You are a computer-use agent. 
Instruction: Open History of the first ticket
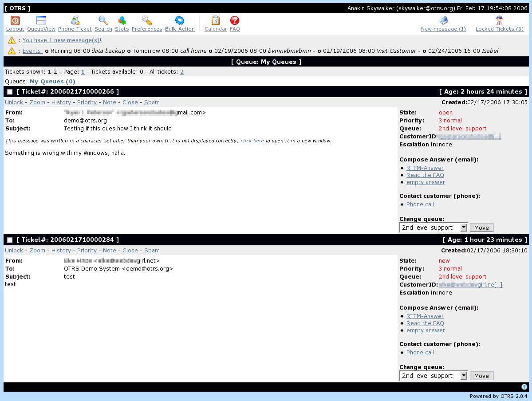coord(61,102)
